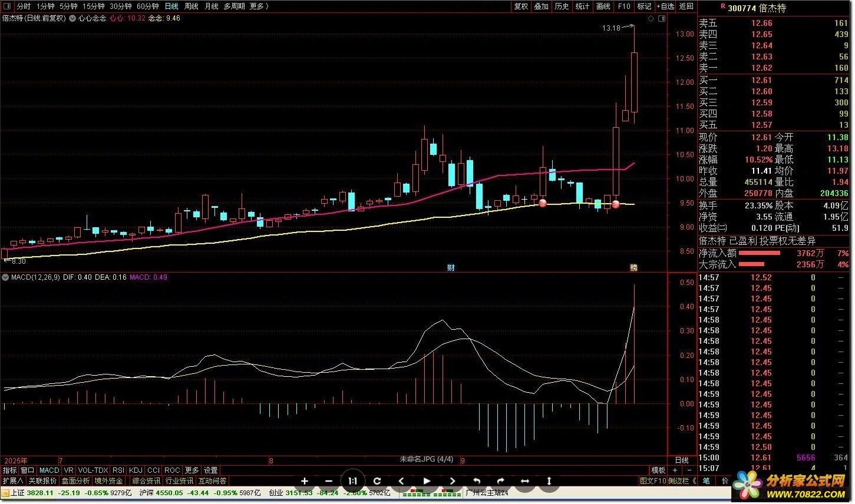Image resolution: width=855 pixels, height=504 pixels.
Task: Toggle the diamond icon above the price chart
Action: (651, 19)
